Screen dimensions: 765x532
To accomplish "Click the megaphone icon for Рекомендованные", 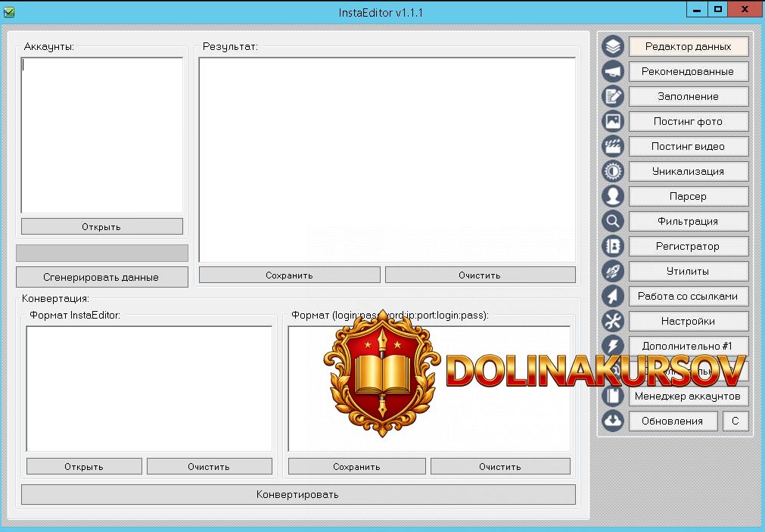I will click(x=613, y=71).
